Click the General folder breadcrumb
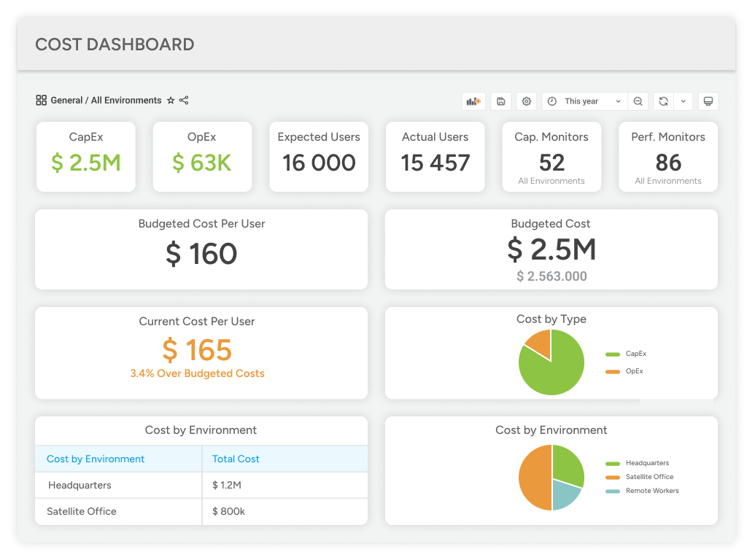This screenshot has width=747, height=560. click(66, 101)
